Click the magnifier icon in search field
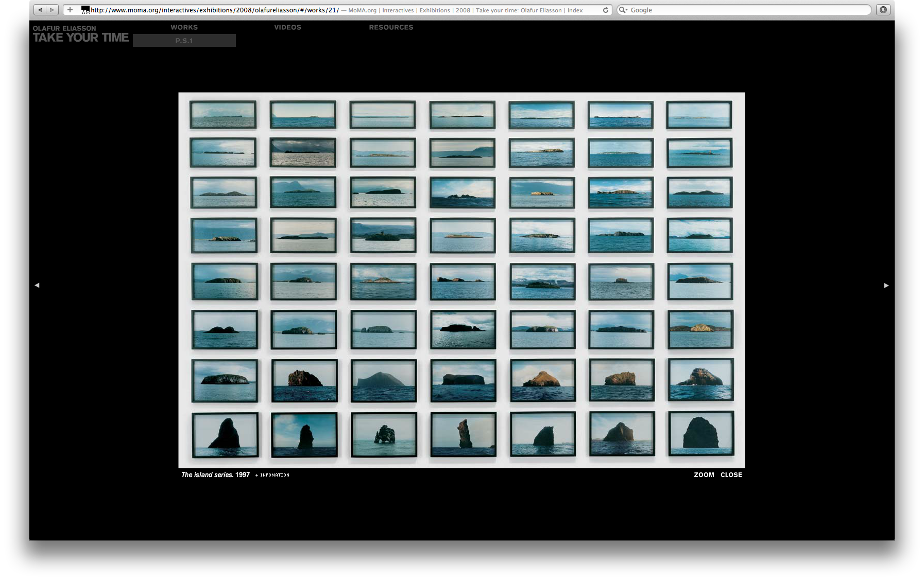This screenshot has height=581, width=924. tap(623, 10)
